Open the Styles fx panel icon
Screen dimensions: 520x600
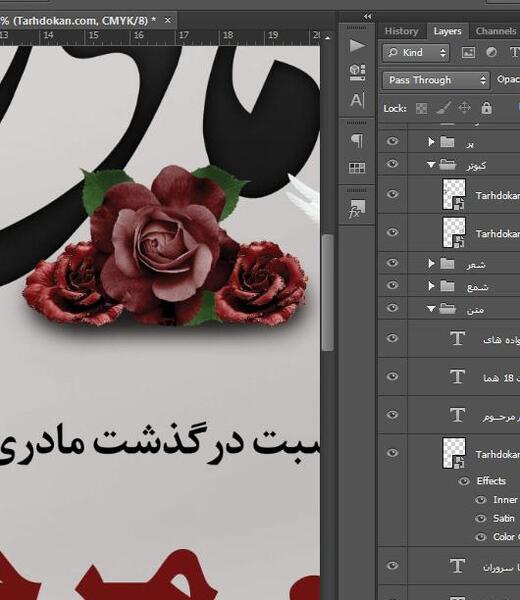tap(357, 209)
